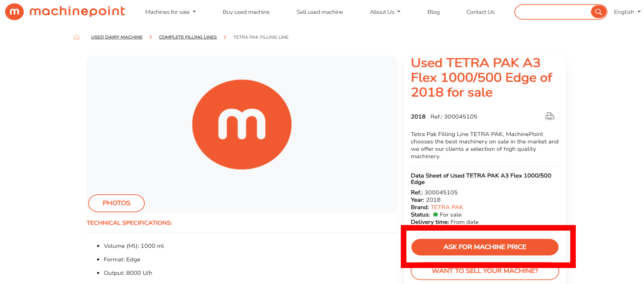The height and width of the screenshot is (284, 644).
Task: Click the ASK FOR MACHINE PRICE button
Action: (x=485, y=247)
